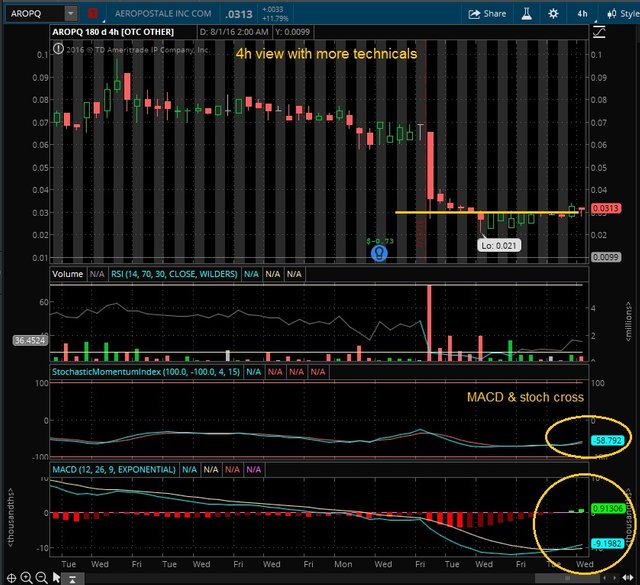Image resolution: width=640 pixels, height=585 pixels.
Task: Click the D: 8/1/16 2:00 AM date readout
Action: click(234, 32)
